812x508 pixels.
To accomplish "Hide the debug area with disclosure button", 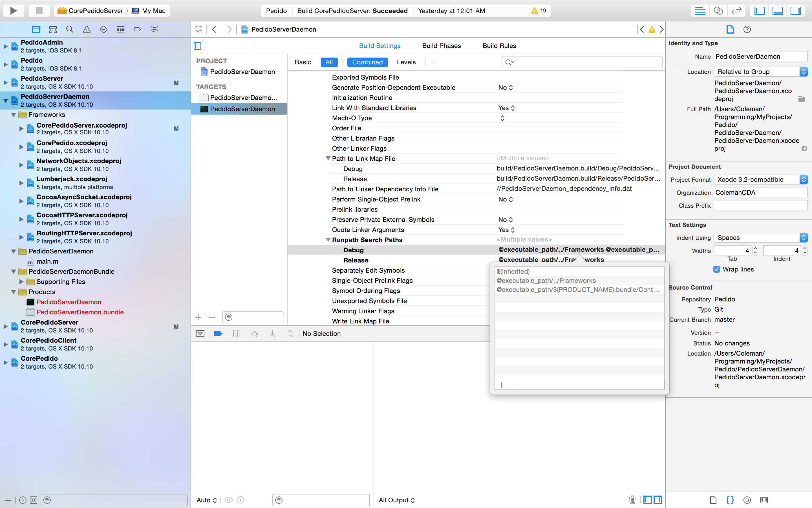I will pyautogui.click(x=200, y=334).
